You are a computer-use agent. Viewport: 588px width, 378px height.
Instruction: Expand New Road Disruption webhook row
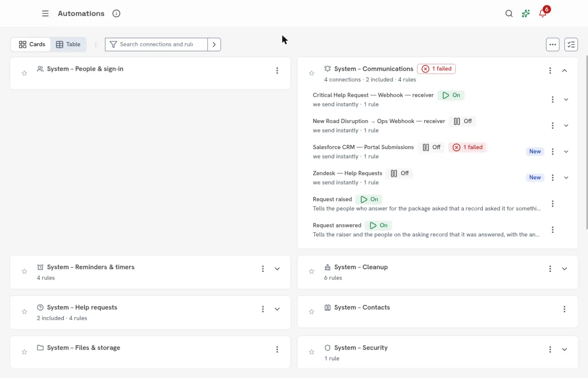point(566,126)
